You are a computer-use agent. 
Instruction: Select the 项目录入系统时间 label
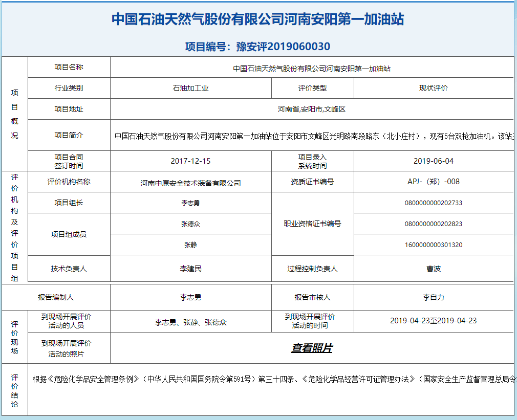coord(313,161)
